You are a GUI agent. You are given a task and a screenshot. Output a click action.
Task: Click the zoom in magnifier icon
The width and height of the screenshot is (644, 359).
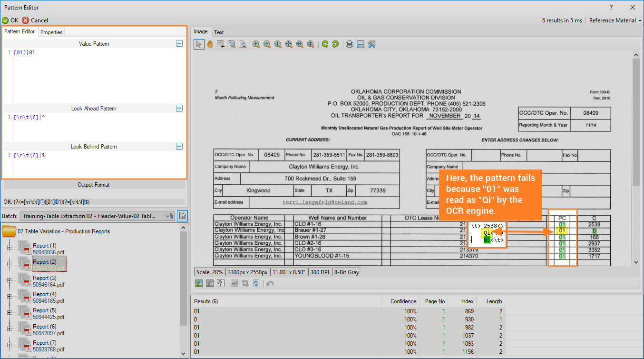[x=256, y=44]
